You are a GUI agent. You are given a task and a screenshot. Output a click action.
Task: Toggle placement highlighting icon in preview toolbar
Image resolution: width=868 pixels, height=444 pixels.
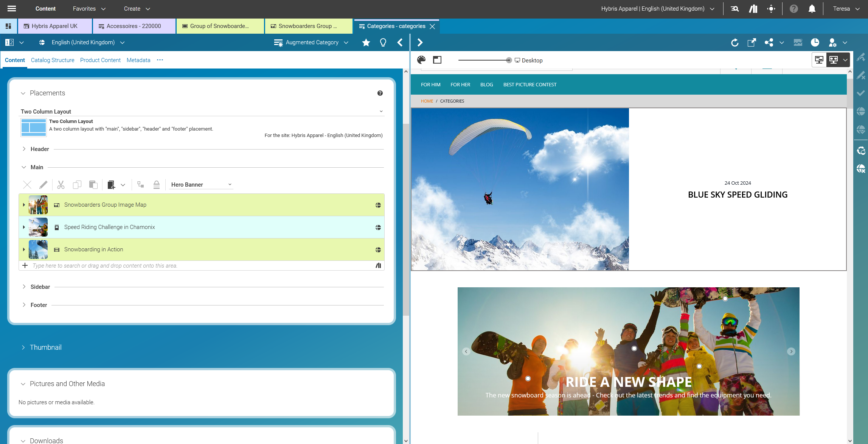437,60
